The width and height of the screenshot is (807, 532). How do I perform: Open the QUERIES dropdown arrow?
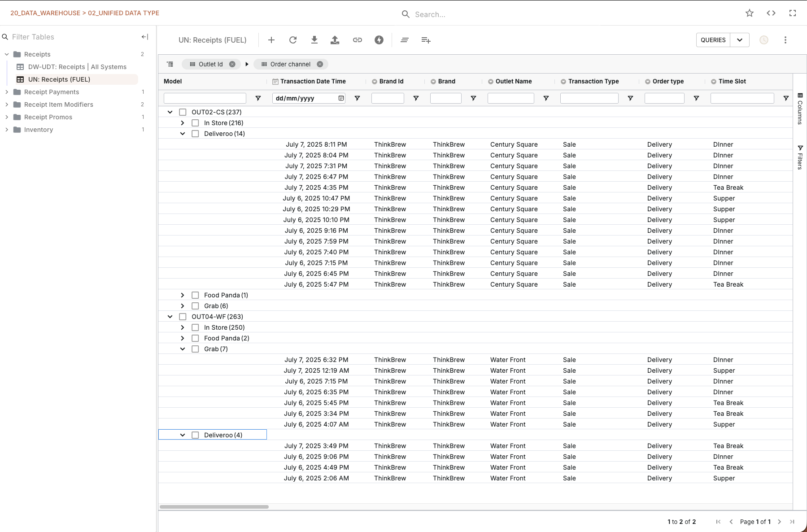click(740, 40)
